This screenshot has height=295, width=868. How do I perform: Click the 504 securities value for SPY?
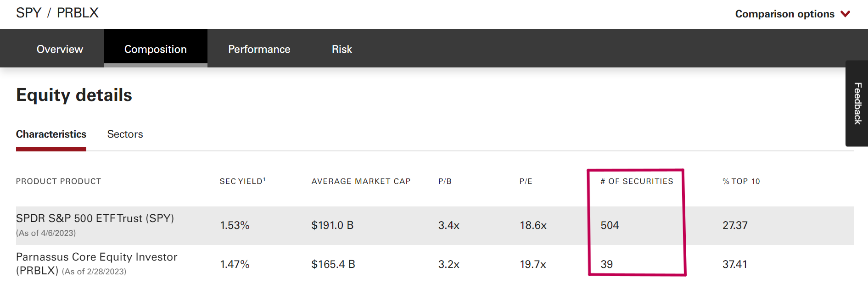[610, 225]
